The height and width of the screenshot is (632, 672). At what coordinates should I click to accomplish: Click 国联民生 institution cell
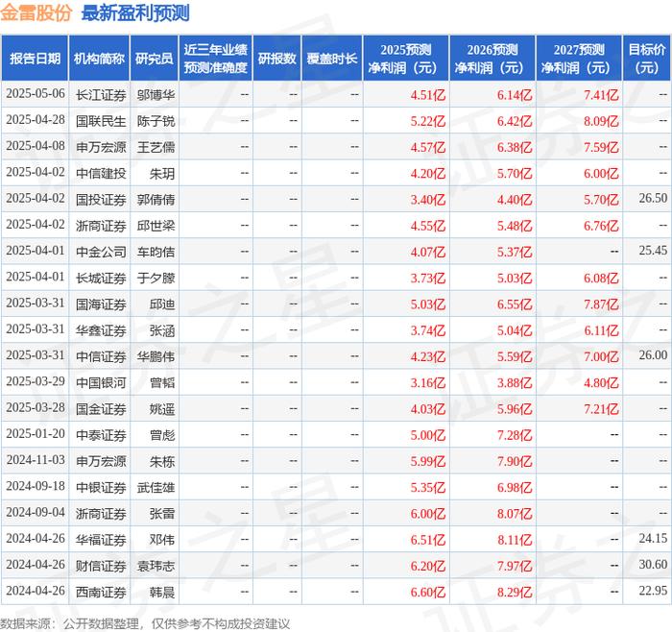101,121
